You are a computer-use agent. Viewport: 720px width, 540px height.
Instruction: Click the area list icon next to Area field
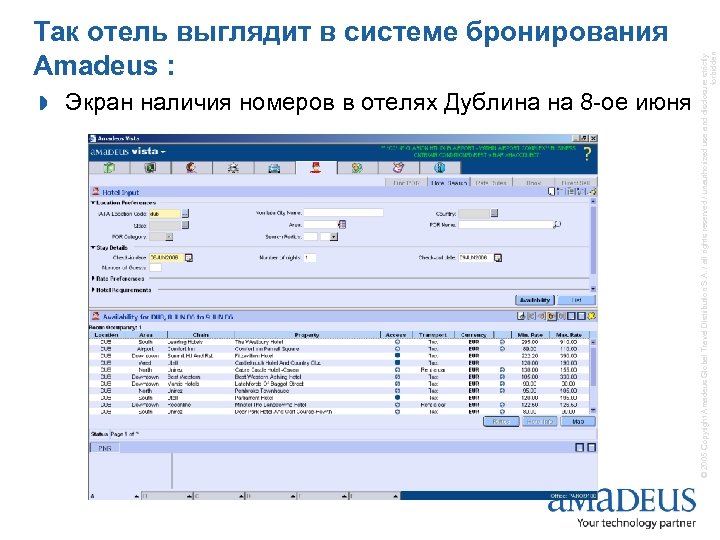(x=342, y=225)
